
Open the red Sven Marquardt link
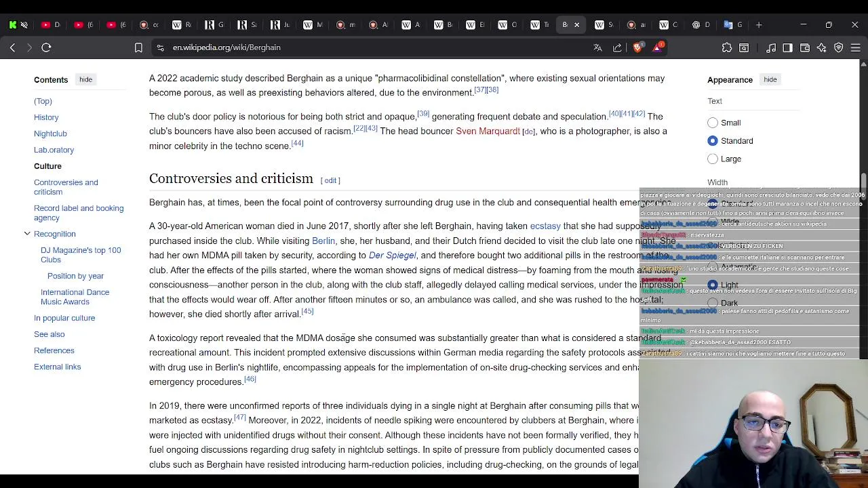pyautogui.click(x=488, y=131)
